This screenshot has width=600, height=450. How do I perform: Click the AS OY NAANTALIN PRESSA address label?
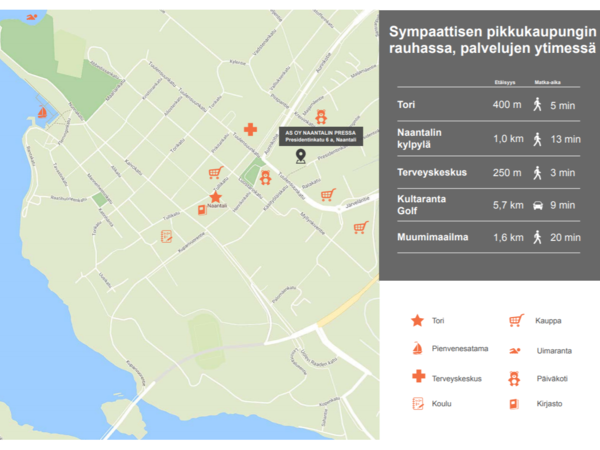pos(320,135)
